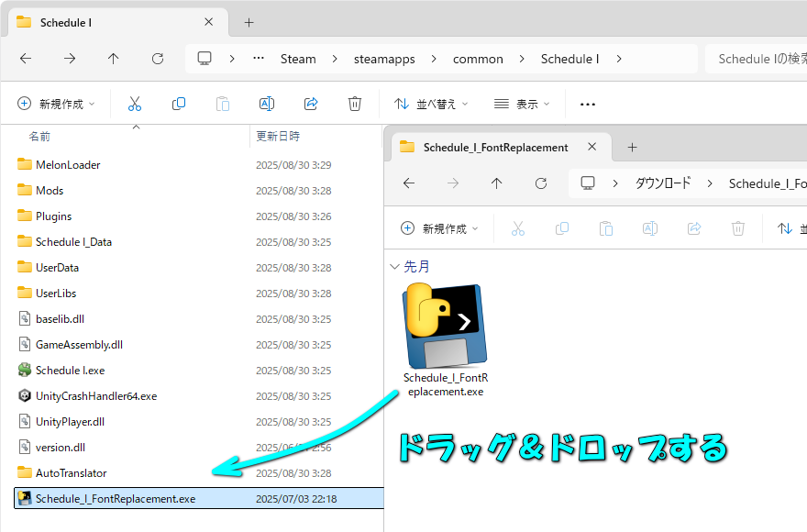The height and width of the screenshot is (532, 807).
Task: Add a new tab in Schedule I window
Action: (x=249, y=23)
